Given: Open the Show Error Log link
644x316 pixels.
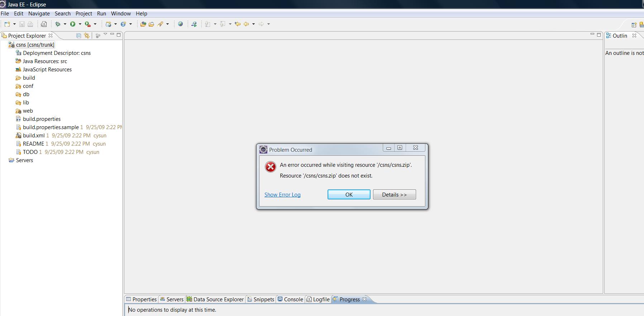Looking at the screenshot, I should tap(282, 195).
